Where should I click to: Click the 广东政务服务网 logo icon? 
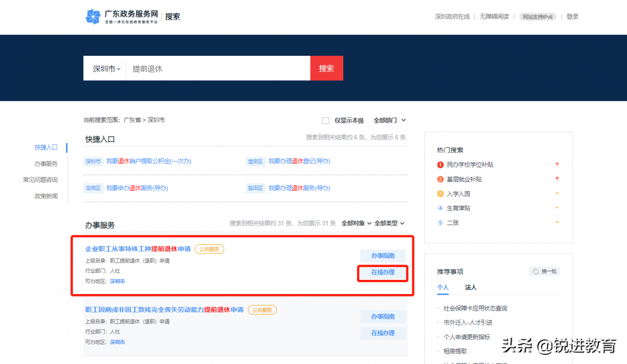tap(93, 16)
